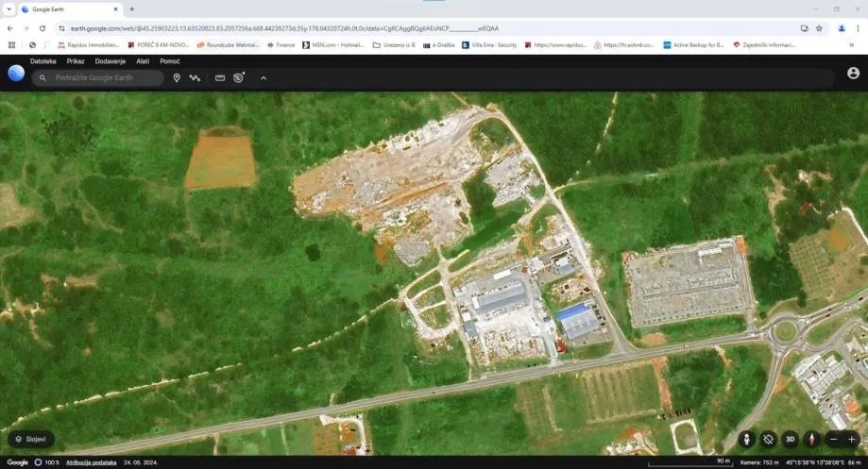This screenshot has width=868, height=469.
Task: Collapse the toolbar using the chevron arrow
Action: pyautogui.click(x=264, y=77)
